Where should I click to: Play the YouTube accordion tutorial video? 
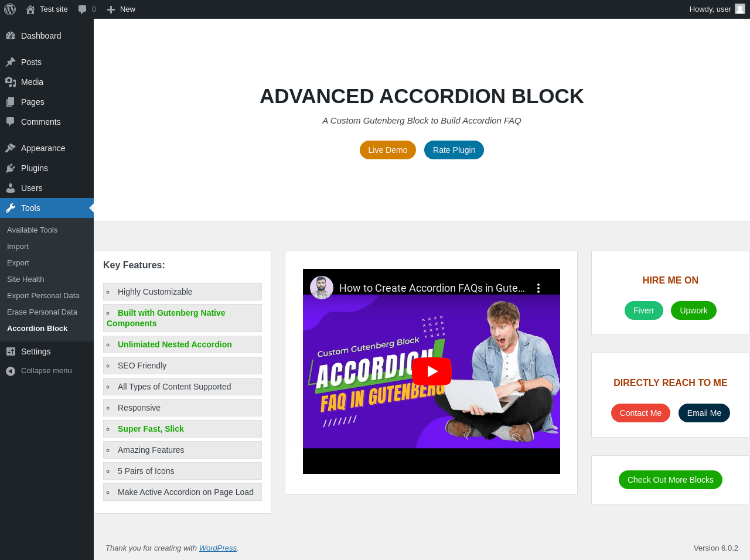pos(432,371)
